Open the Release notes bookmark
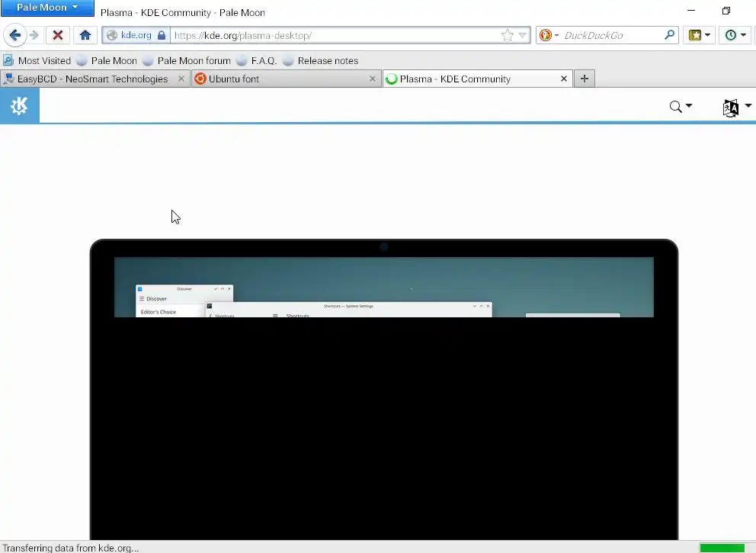Screen dimensions: 756x553 [321, 61]
